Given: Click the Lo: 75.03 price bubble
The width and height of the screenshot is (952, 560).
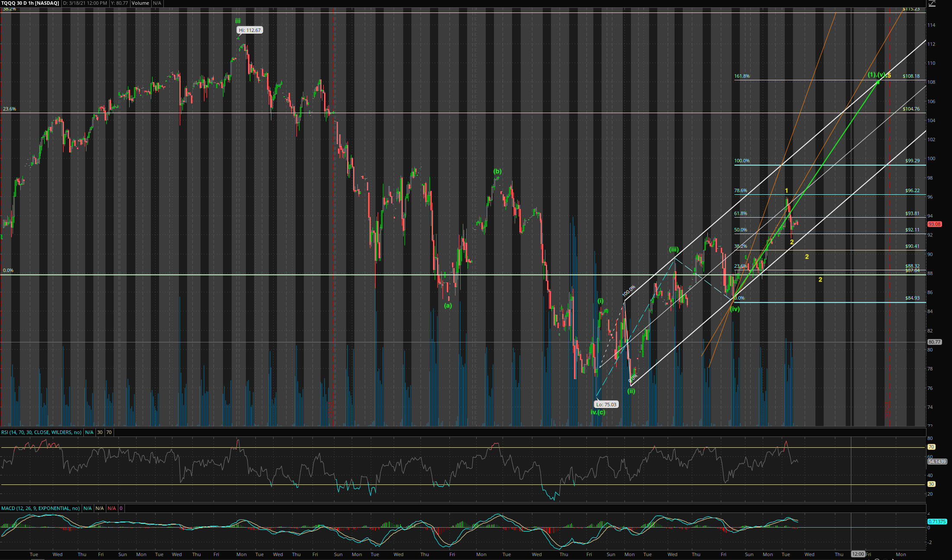Looking at the screenshot, I should [x=606, y=405].
